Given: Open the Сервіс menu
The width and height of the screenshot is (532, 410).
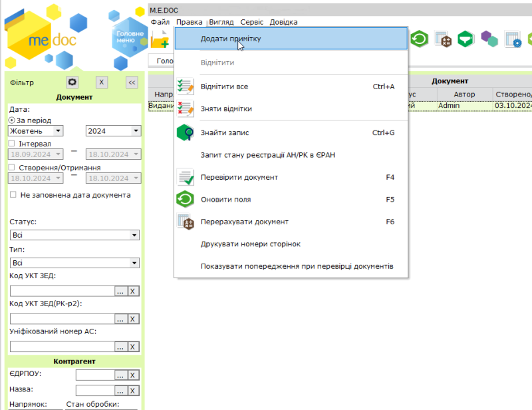Looking at the screenshot, I should (252, 22).
